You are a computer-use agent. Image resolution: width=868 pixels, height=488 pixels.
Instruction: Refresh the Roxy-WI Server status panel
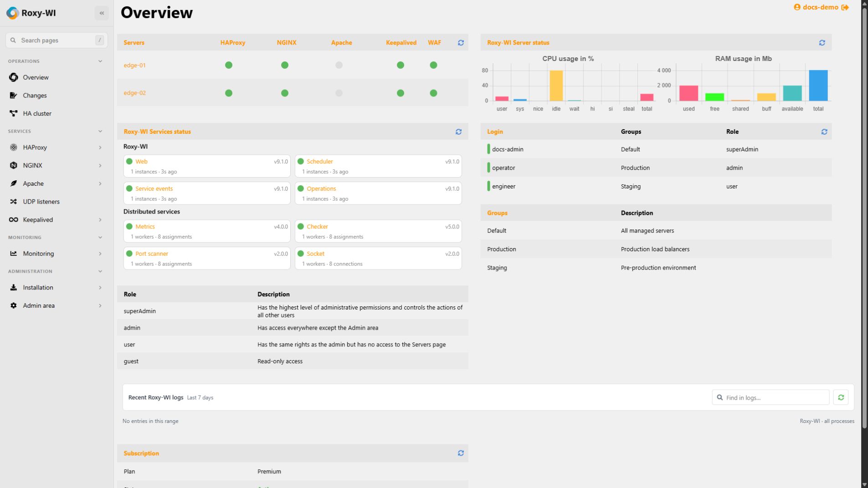(822, 42)
